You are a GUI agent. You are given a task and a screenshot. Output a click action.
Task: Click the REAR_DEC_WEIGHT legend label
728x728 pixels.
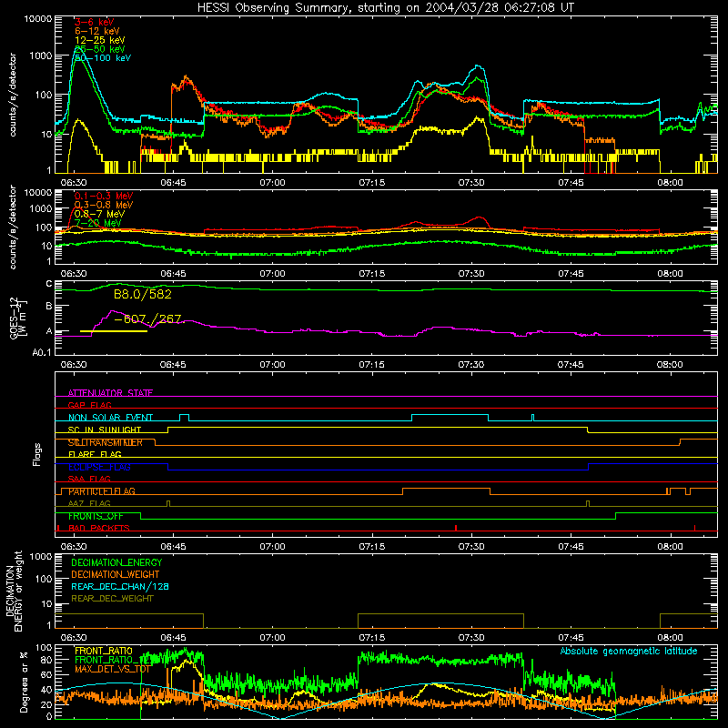tap(112, 599)
